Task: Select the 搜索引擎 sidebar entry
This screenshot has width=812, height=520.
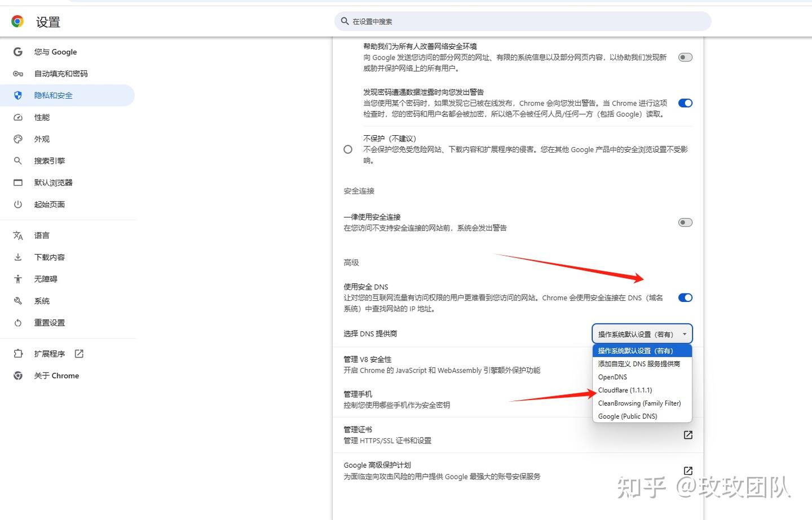Action: (x=50, y=161)
